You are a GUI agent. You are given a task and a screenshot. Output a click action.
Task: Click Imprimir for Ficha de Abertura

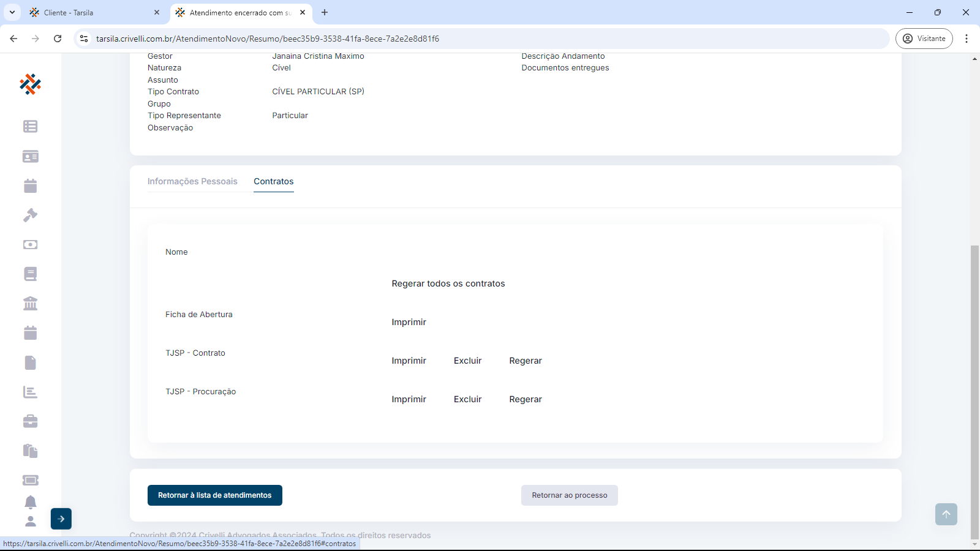click(409, 322)
